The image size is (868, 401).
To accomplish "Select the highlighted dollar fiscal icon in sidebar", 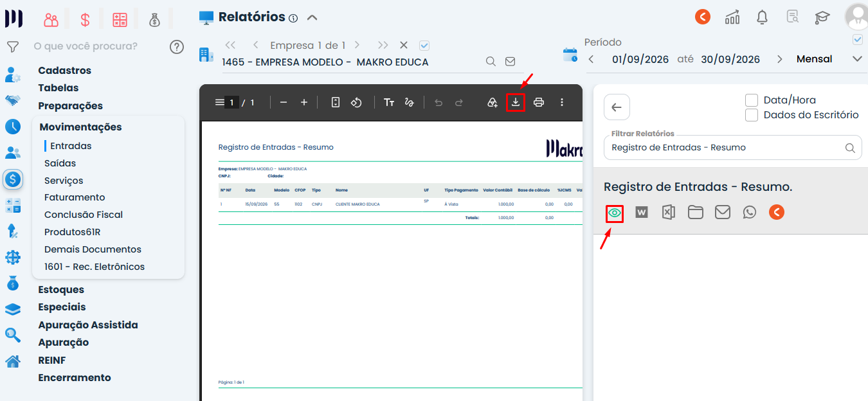I will 12,179.
